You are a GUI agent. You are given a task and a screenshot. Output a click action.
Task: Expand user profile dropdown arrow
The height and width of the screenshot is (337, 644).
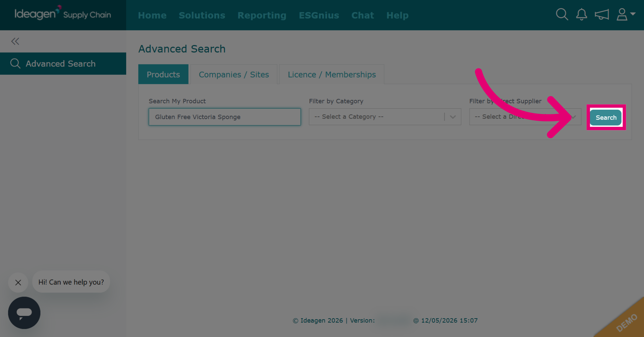[x=633, y=14]
